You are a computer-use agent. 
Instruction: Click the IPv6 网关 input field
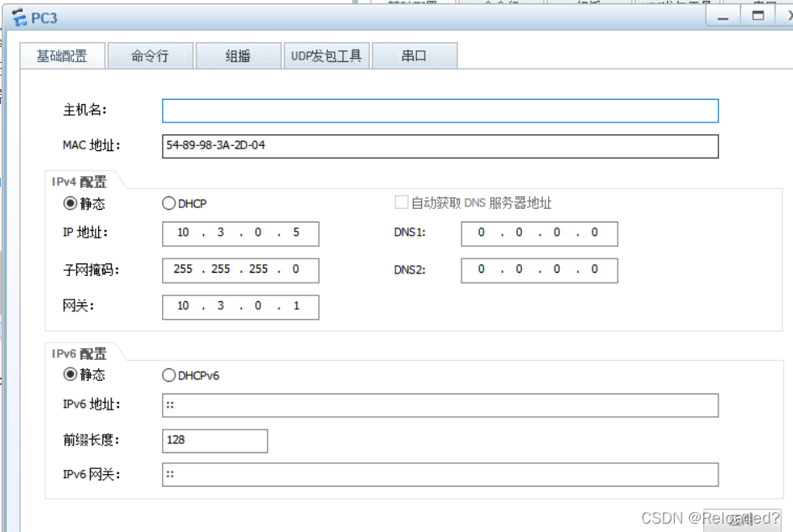click(440, 475)
